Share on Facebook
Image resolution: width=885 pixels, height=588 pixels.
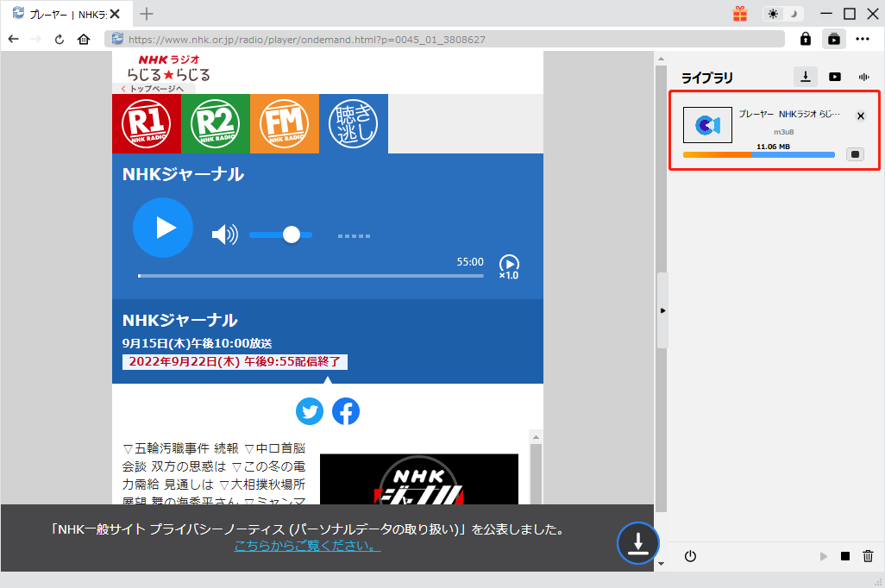point(345,411)
